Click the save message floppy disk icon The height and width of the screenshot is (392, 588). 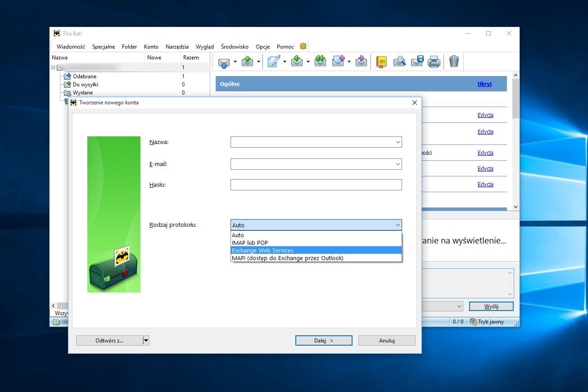point(417,62)
